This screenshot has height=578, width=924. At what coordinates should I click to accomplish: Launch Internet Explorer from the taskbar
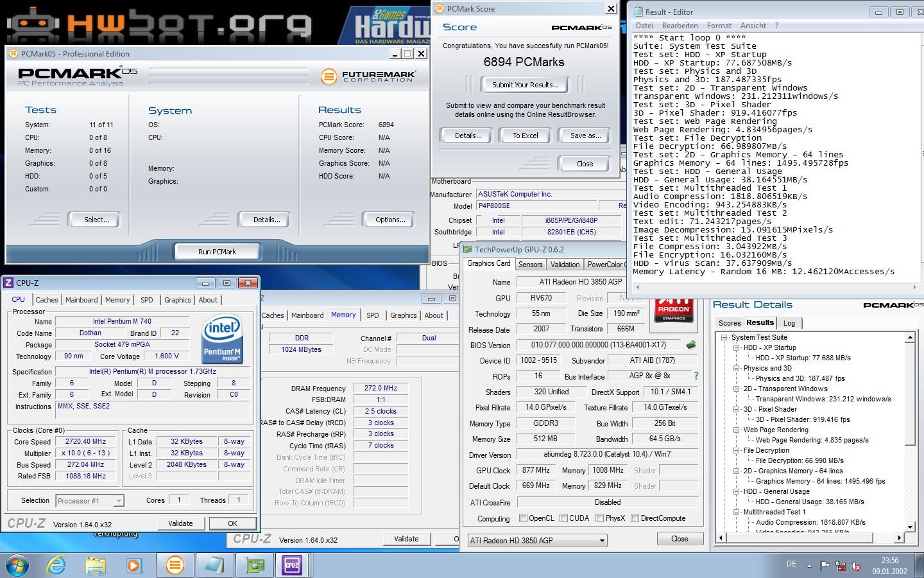(x=56, y=565)
